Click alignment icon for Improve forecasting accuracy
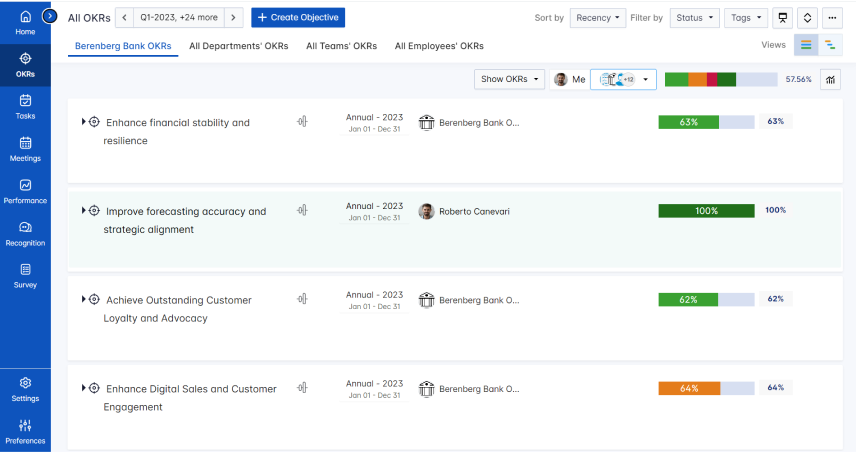Image resolution: width=856 pixels, height=452 pixels. [x=302, y=210]
